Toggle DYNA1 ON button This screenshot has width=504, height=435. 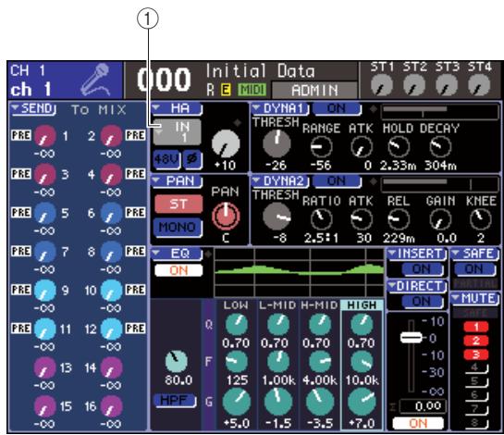pos(337,109)
